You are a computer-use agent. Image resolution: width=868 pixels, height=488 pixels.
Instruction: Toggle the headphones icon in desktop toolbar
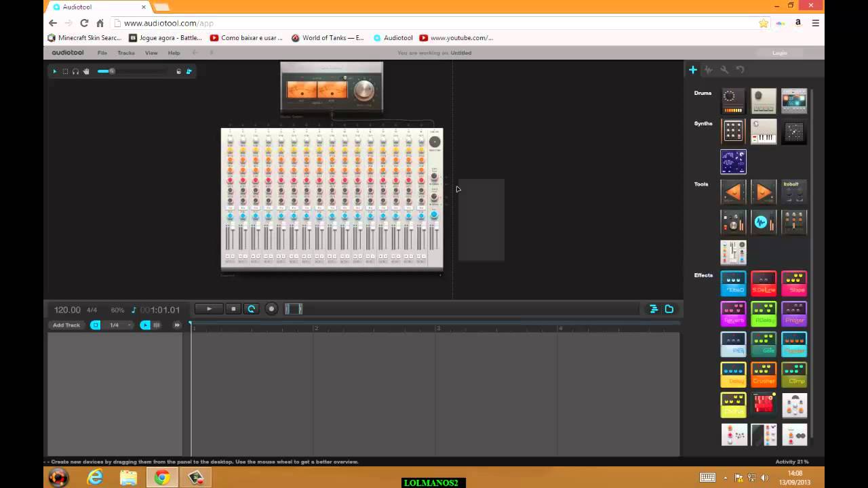pyautogui.click(x=75, y=71)
